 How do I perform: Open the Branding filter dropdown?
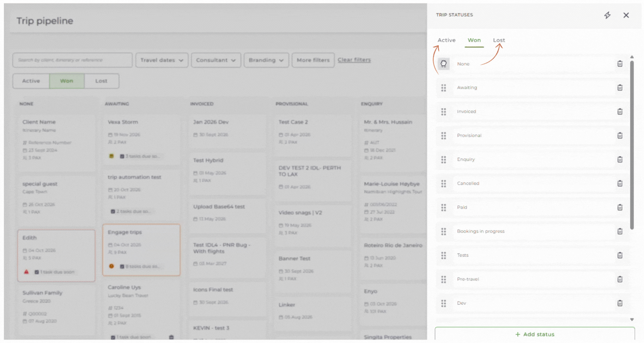click(266, 60)
